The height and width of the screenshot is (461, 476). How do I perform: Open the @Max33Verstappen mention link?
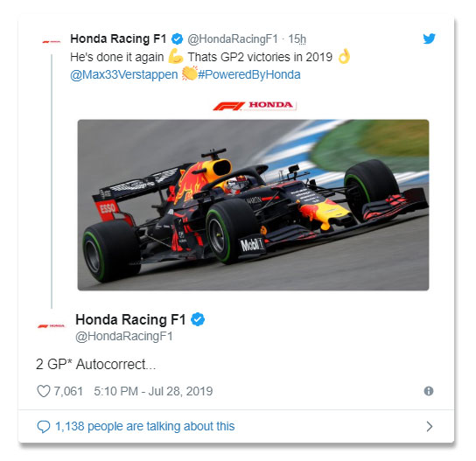[x=124, y=74]
